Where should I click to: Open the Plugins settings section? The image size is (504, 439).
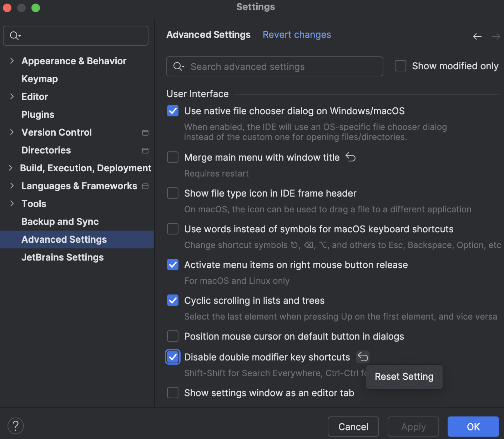click(38, 114)
